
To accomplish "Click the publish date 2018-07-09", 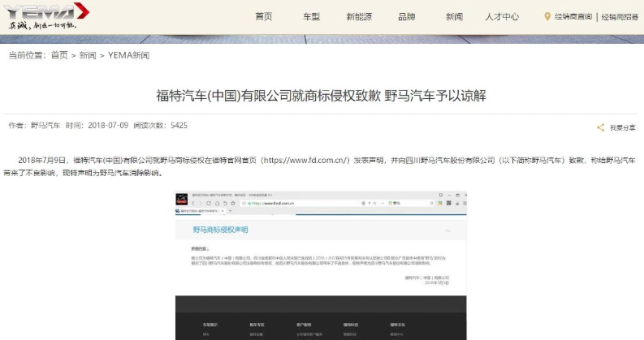I will (108, 125).
